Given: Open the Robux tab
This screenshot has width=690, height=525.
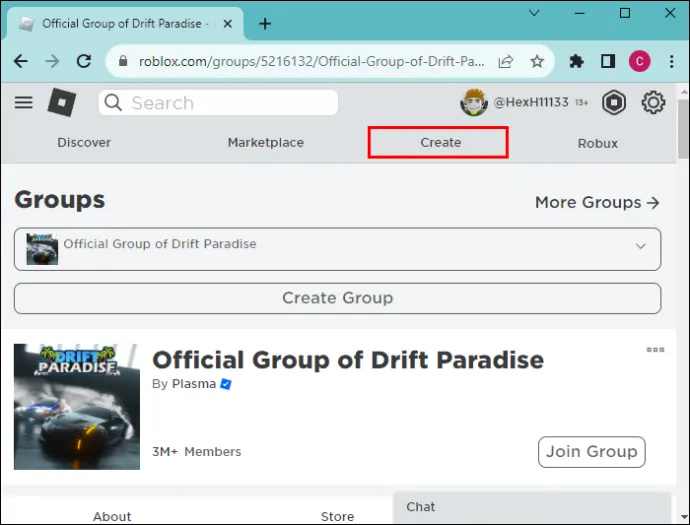Looking at the screenshot, I should coord(598,143).
